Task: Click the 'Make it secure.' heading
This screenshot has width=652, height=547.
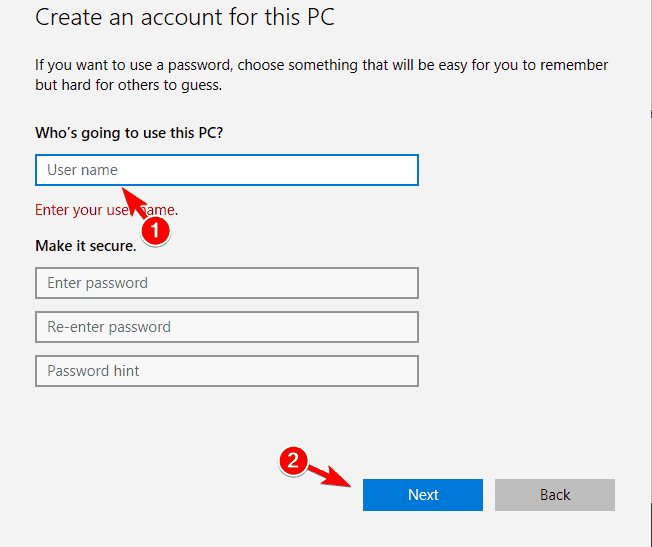Action: click(x=86, y=246)
